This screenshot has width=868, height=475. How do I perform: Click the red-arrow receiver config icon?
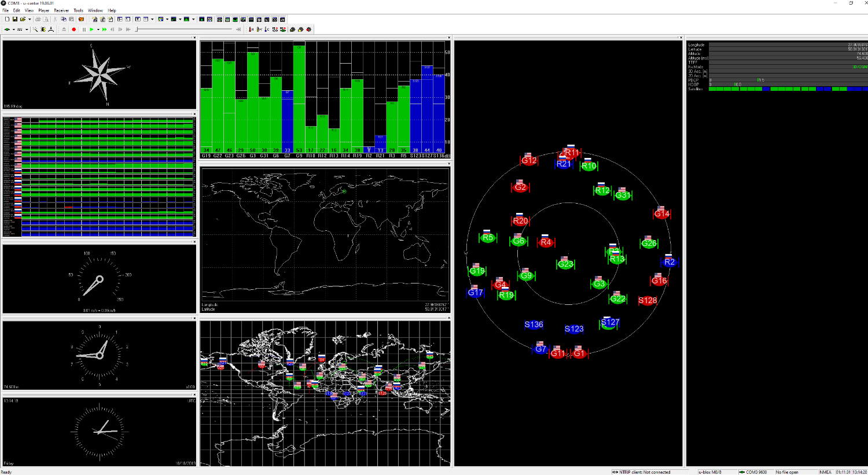tap(308, 30)
